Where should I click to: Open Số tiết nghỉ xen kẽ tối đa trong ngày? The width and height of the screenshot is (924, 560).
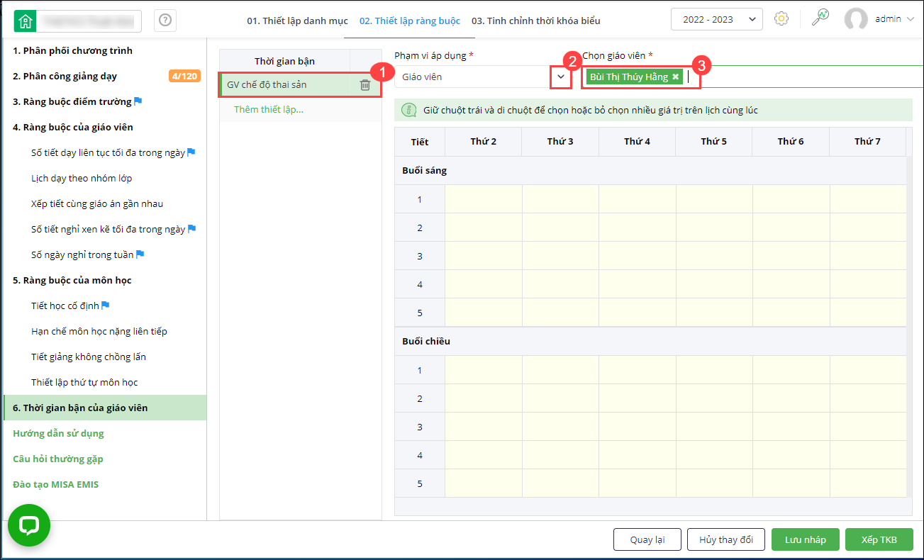click(108, 230)
